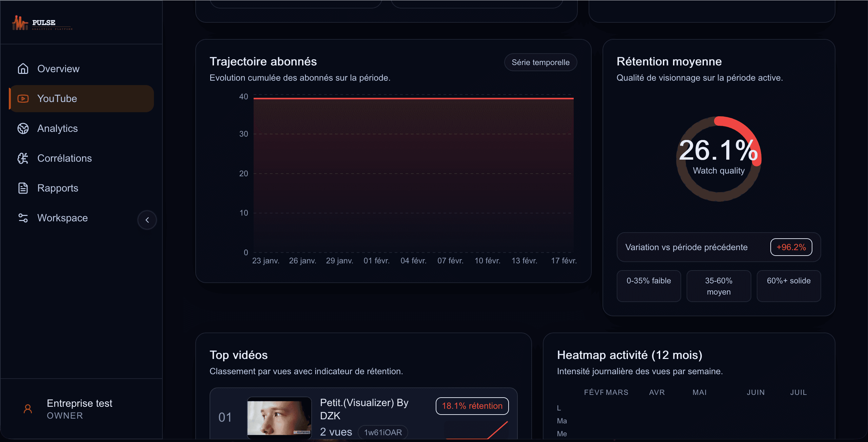This screenshot has width=868, height=442.
Task: Open the Petit.(Visualizer) video thumbnail
Action: 279,418
